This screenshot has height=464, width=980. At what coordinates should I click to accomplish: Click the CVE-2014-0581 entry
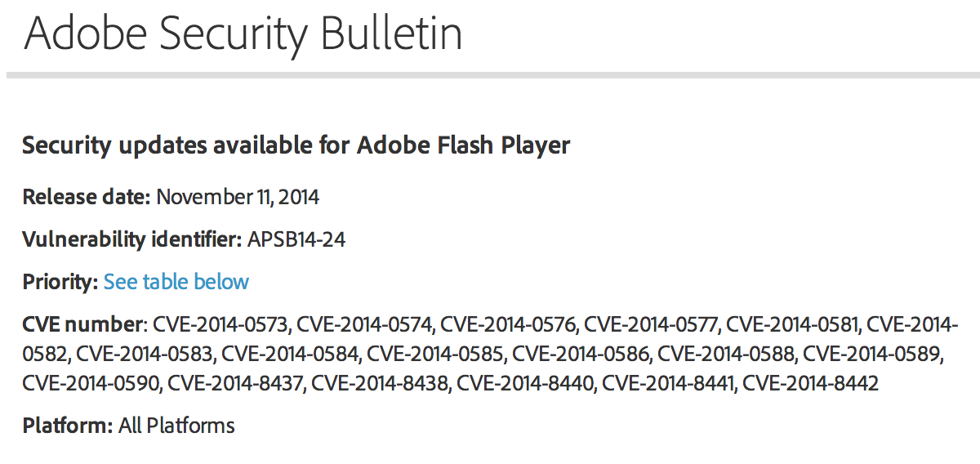(x=791, y=325)
